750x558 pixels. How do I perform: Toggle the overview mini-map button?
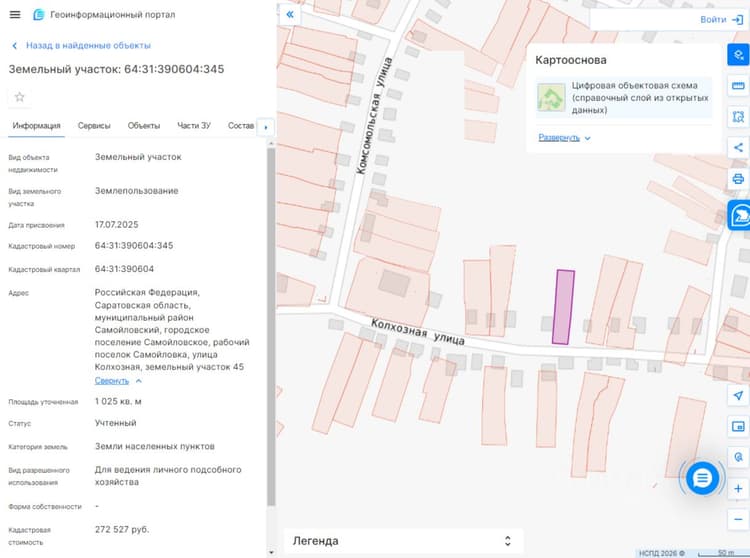(x=738, y=426)
